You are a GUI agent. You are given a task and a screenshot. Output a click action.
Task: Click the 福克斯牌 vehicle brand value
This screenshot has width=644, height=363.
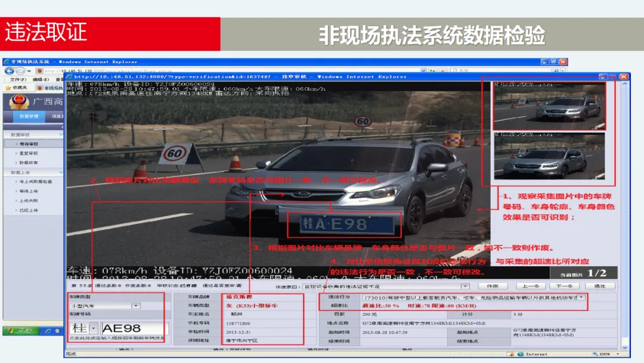pyautogui.click(x=239, y=297)
